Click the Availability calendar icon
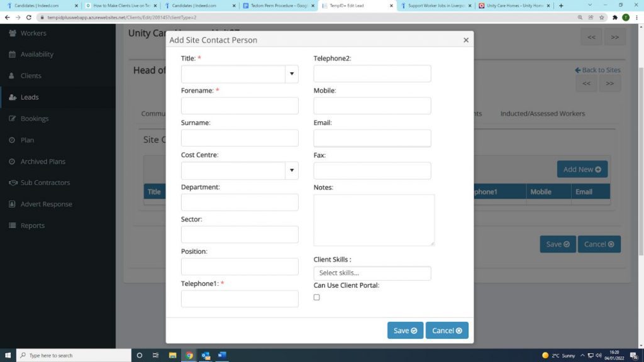 (x=12, y=54)
